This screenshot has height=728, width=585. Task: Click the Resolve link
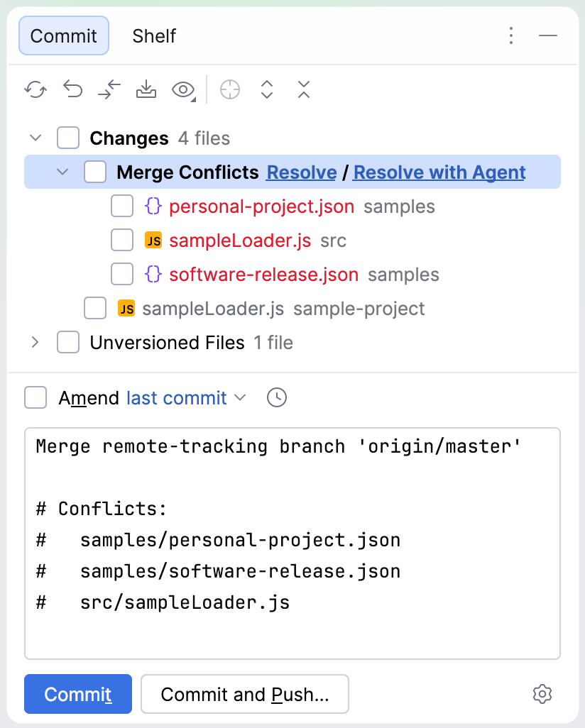tap(302, 172)
